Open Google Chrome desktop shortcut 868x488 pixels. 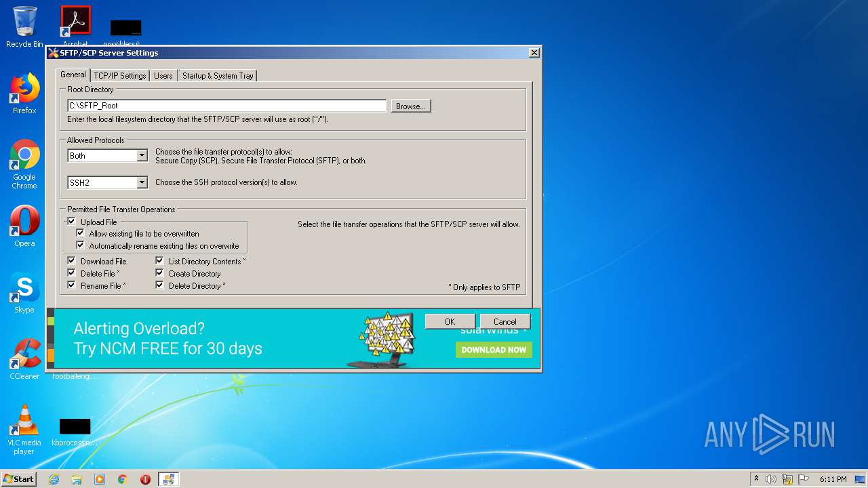[24, 164]
